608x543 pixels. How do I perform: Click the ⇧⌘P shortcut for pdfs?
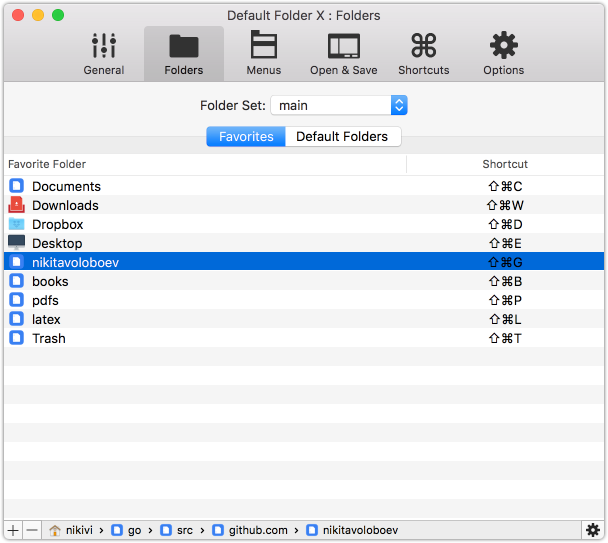click(505, 300)
